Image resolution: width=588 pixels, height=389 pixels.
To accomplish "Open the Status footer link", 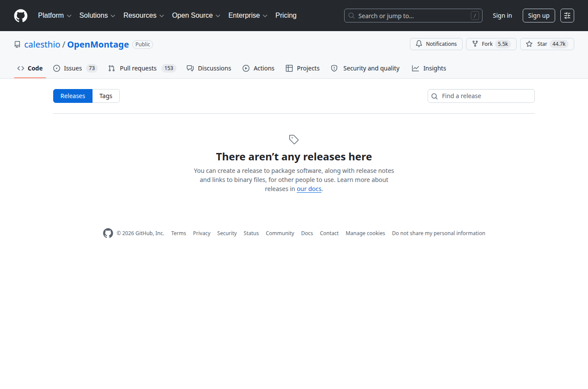I will point(251,233).
